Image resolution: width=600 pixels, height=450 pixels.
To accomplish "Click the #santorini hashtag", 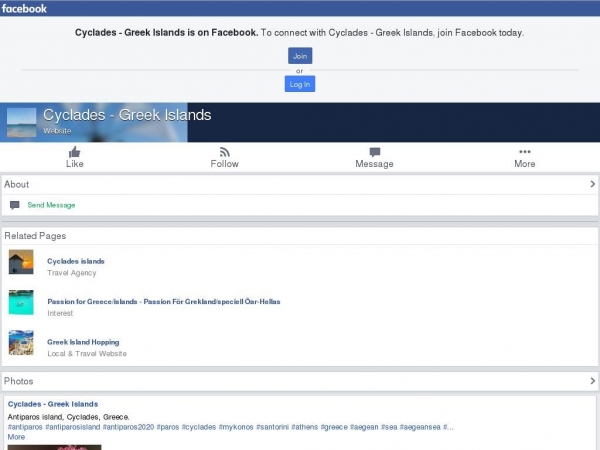I will 272,427.
